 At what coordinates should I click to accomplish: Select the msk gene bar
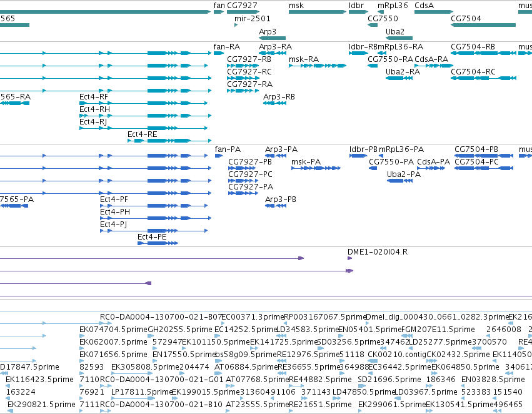pos(318,12)
